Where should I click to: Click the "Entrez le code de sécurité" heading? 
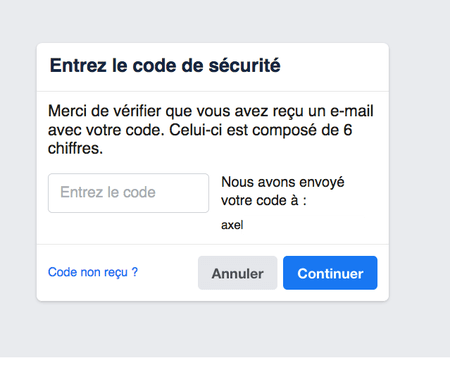[165, 65]
